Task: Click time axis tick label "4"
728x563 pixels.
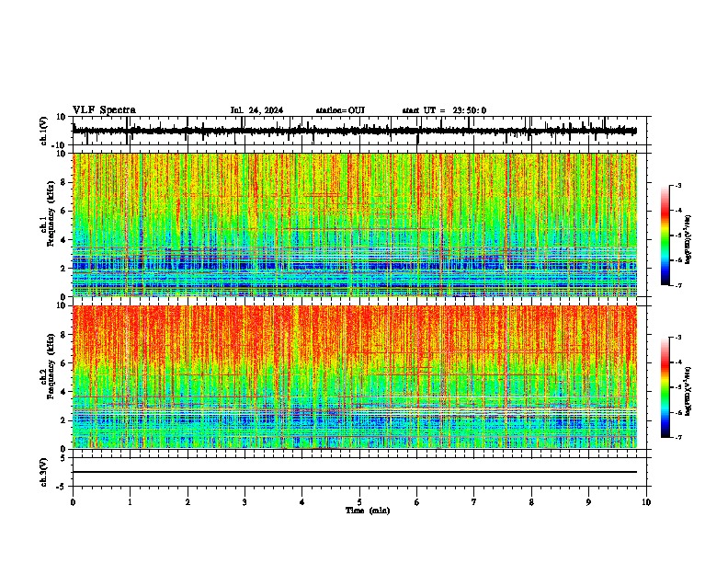Action: point(301,502)
